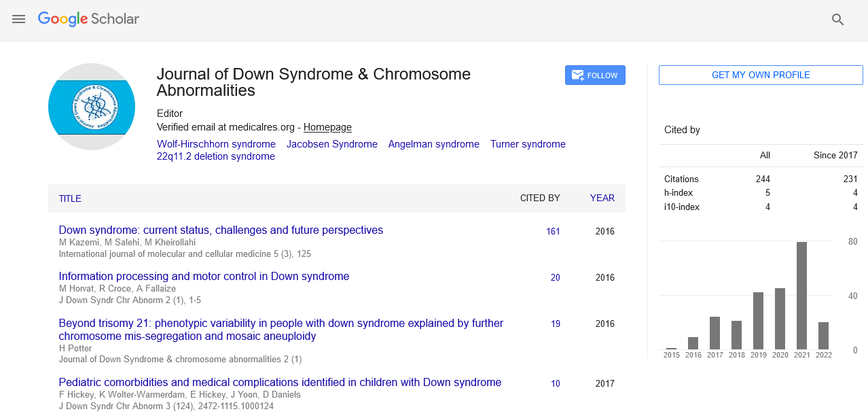The height and width of the screenshot is (418, 868).
Task: Sort articles by Year column header
Action: click(x=602, y=198)
